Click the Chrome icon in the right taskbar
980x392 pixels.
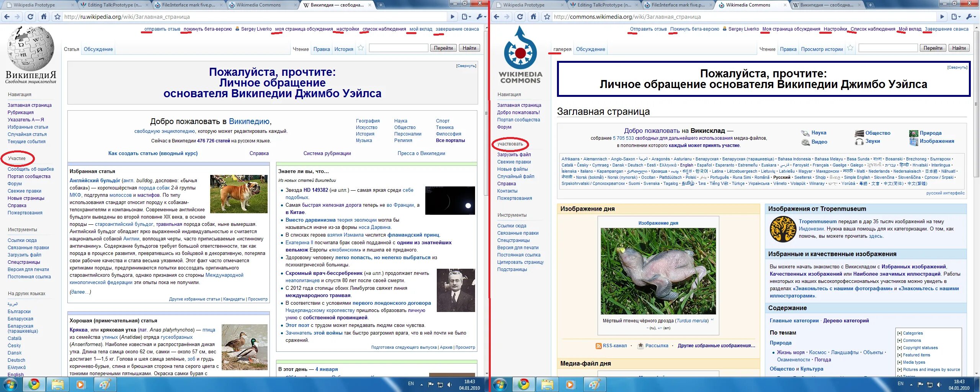pyautogui.click(x=524, y=384)
